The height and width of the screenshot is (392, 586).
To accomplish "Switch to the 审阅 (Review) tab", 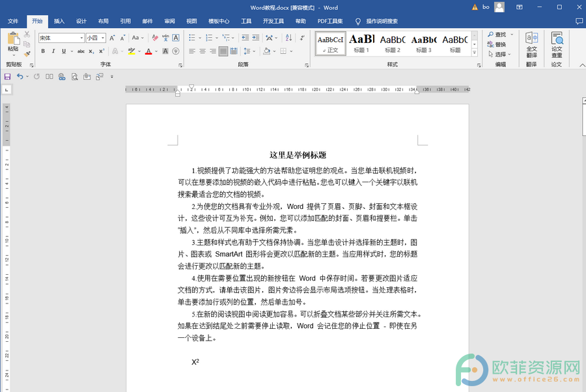I will [170, 21].
